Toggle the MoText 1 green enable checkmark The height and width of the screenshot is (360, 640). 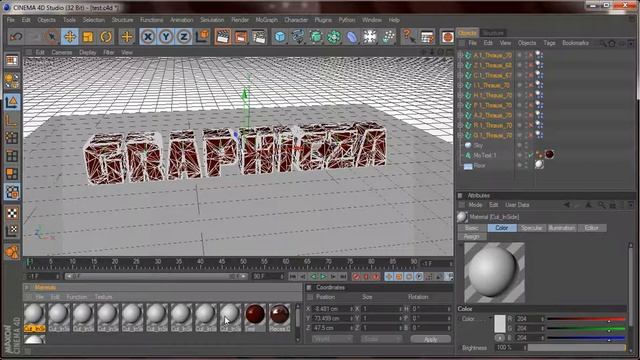point(530,155)
